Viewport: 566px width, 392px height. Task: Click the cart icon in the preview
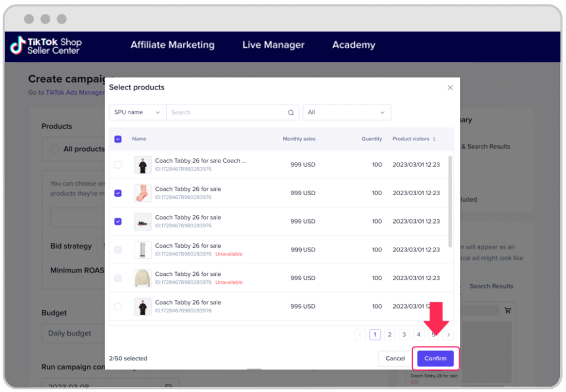click(507, 310)
